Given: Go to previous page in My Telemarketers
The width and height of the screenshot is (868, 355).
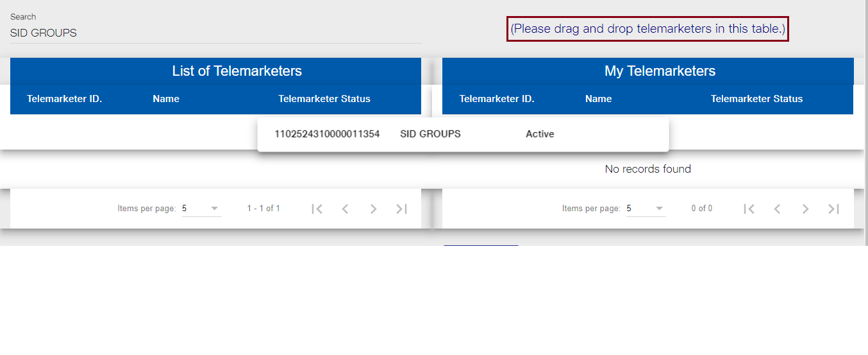Looking at the screenshot, I should [777, 209].
